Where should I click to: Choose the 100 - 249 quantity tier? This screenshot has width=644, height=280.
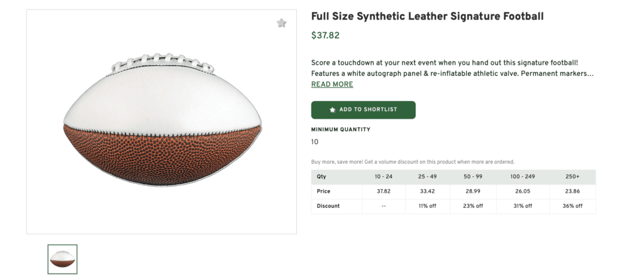pyautogui.click(x=521, y=176)
